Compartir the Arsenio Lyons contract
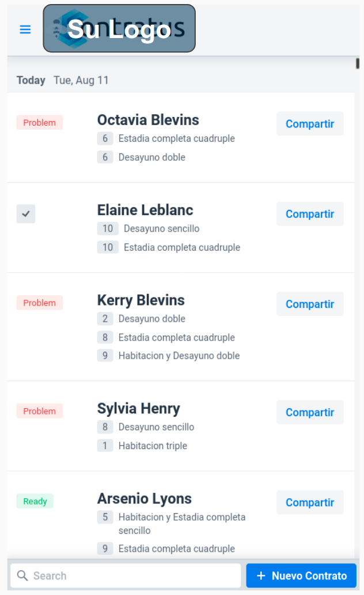The width and height of the screenshot is (364, 595). click(x=309, y=502)
